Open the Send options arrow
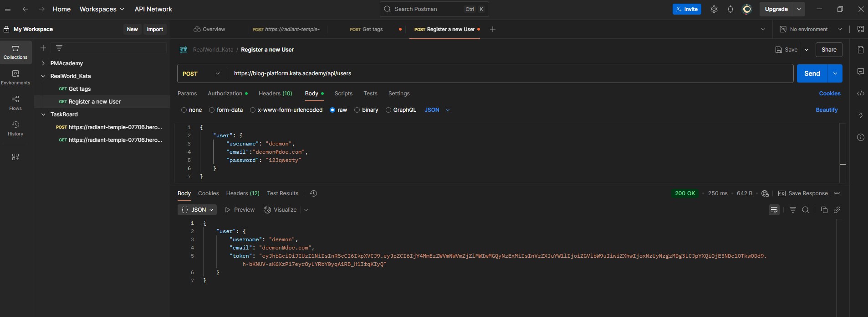 [x=835, y=73]
